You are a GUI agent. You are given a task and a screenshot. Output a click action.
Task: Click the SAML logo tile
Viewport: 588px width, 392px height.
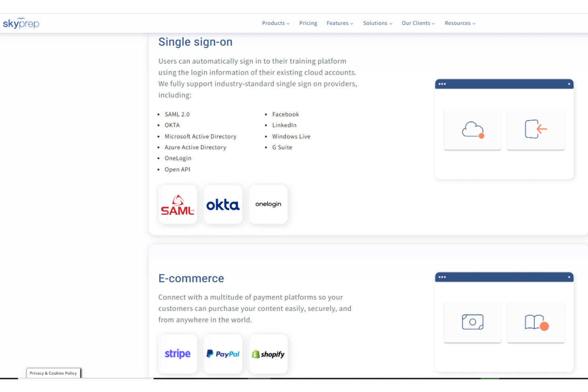pyautogui.click(x=178, y=204)
